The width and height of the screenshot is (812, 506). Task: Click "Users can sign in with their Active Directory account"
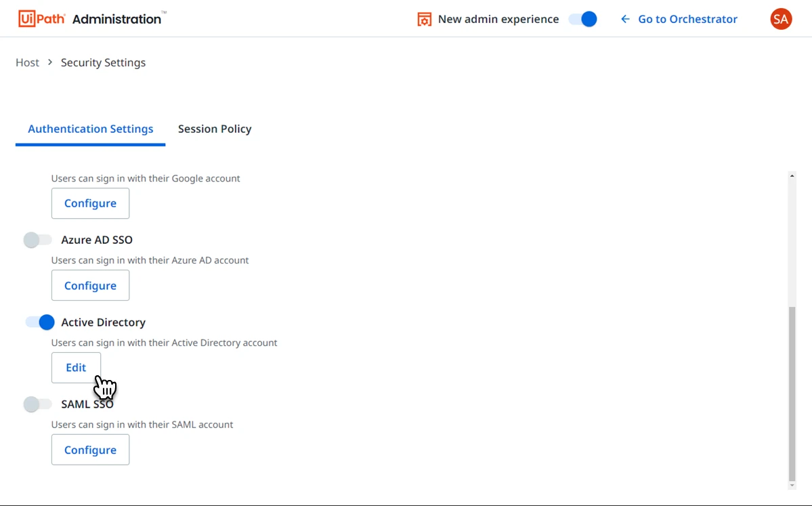click(164, 342)
